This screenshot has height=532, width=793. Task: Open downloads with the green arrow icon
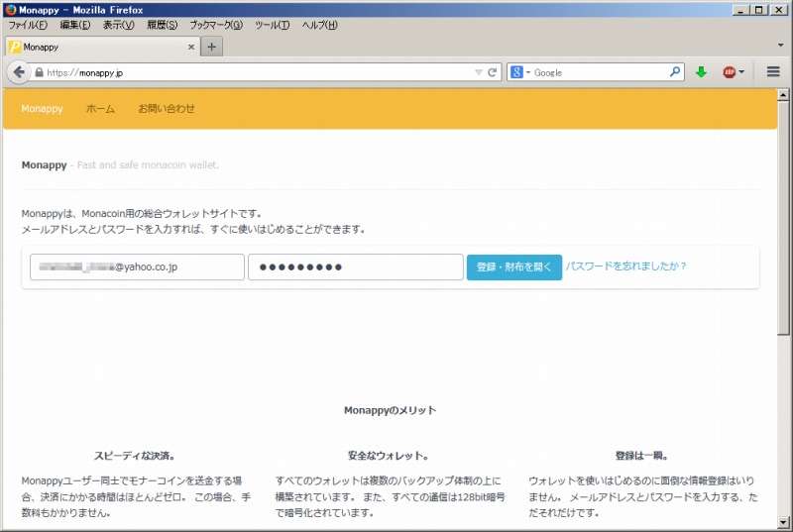click(701, 72)
